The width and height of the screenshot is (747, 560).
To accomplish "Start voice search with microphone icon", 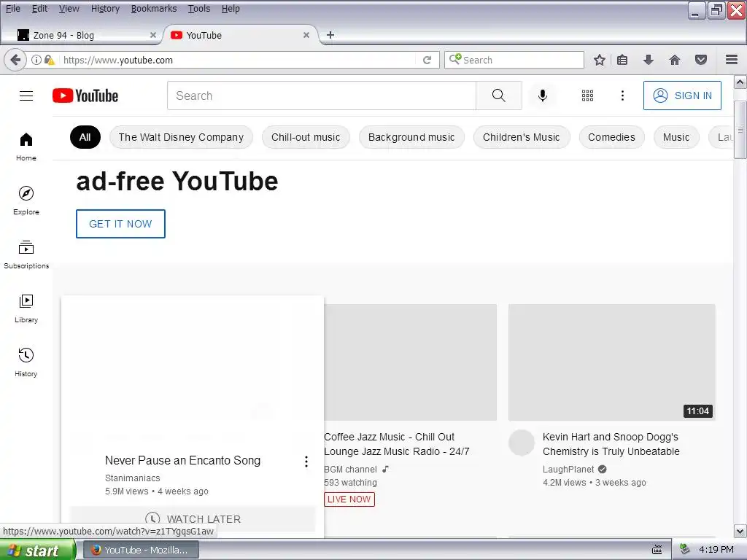I will (x=542, y=96).
